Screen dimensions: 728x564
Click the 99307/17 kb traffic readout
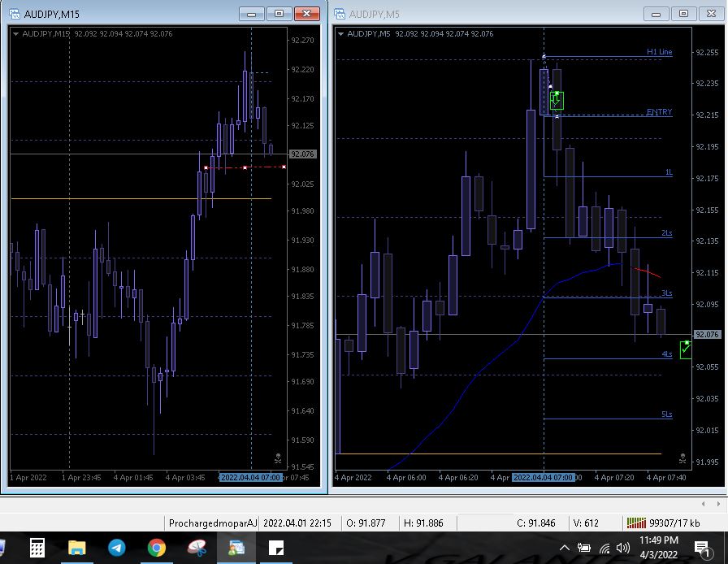[x=674, y=523]
